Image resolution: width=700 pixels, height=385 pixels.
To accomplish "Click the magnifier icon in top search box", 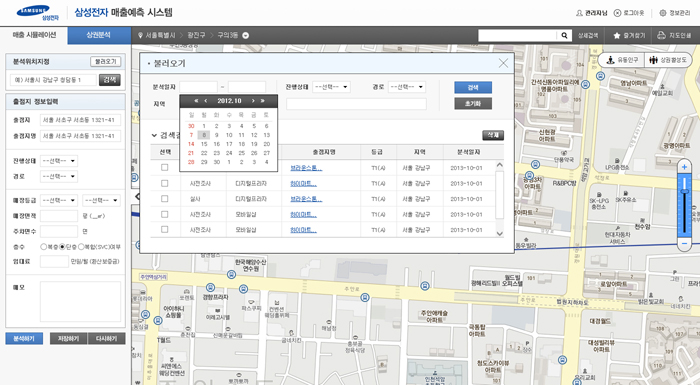I will tap(564, 35).
